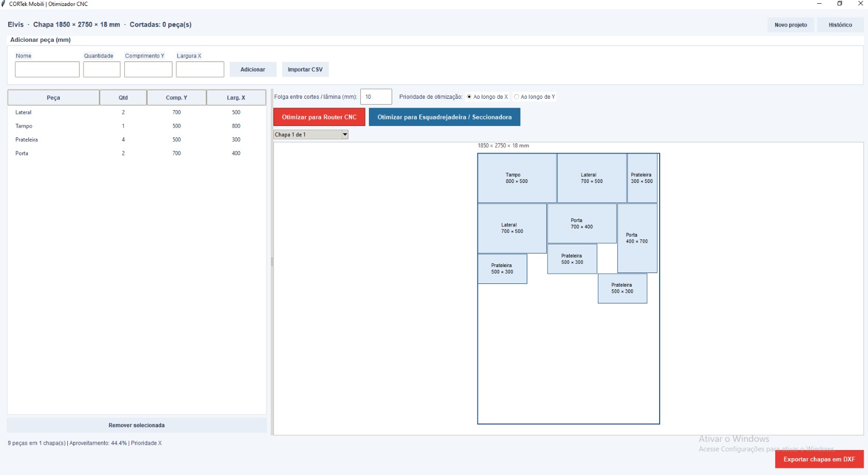Click the 'Tampo 800 × 500' piece on the sheet
Viewport: 868px width, 475px height.
517,178
